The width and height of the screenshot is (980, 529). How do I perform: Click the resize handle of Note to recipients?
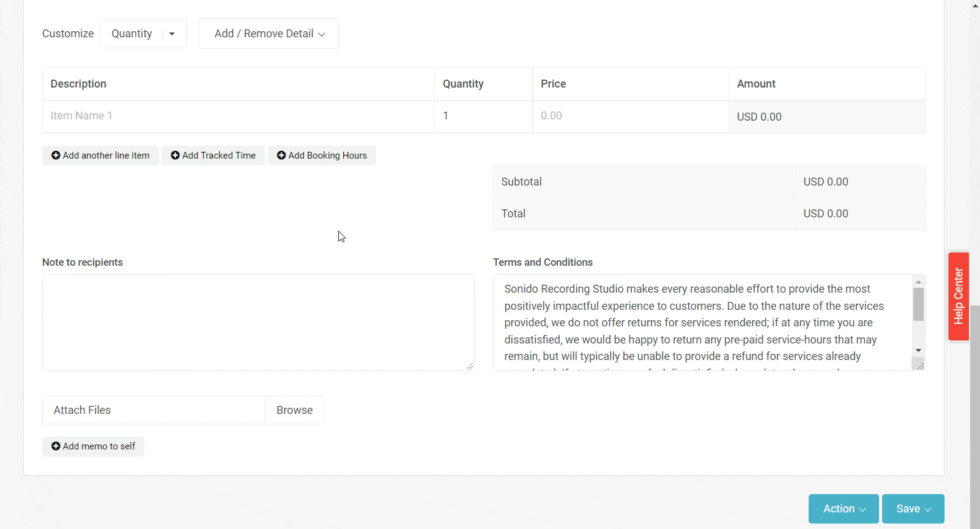[x=469, y=366]
